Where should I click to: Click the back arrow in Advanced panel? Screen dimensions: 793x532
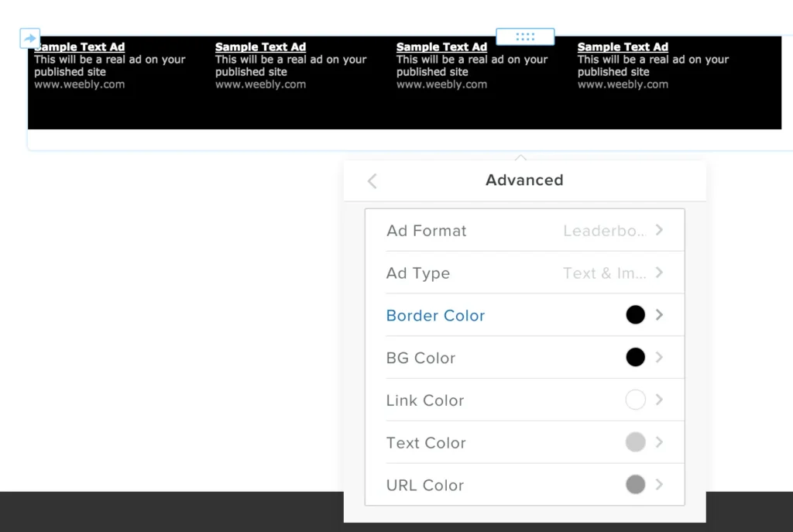pos(372,181)
